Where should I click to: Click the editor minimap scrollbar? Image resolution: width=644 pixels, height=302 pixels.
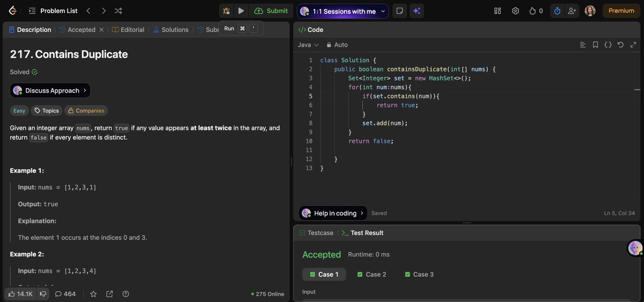pos(637,90)
